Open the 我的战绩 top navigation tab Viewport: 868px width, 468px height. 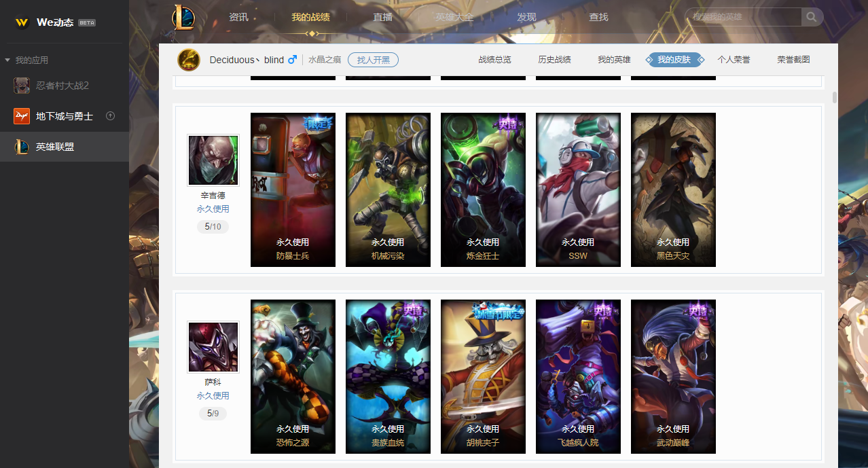310,17
